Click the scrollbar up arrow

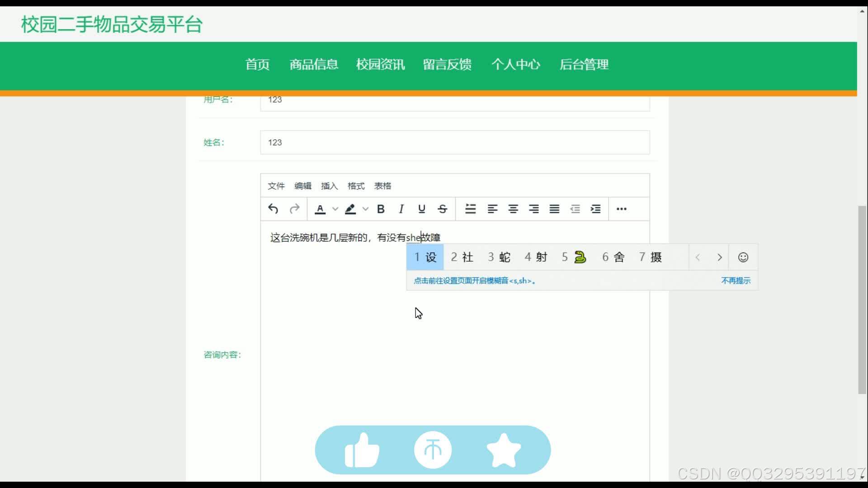tap(862, 10)
